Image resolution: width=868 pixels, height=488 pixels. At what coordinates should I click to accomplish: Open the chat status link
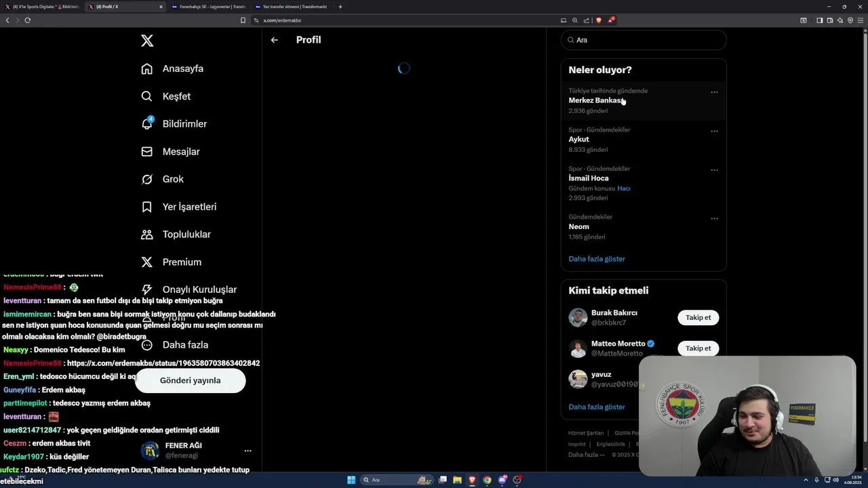pos(163,363)
